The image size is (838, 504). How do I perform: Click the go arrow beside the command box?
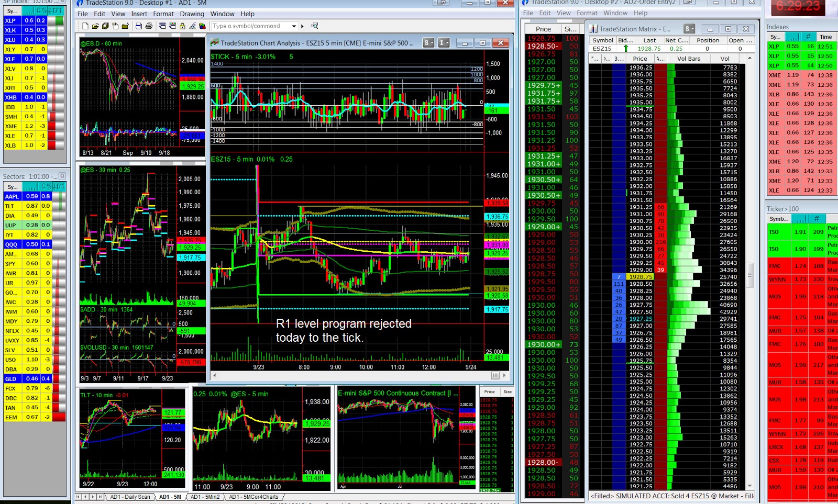(x=302, y=26)
